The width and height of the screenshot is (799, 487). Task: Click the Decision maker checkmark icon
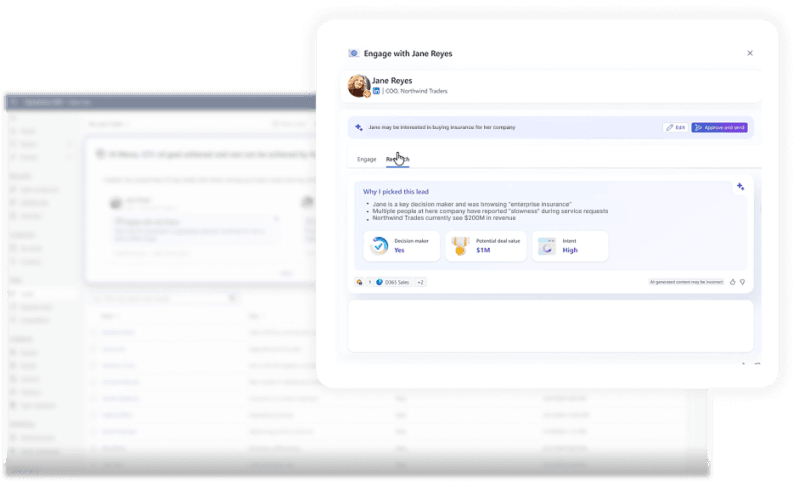(379, 246)
